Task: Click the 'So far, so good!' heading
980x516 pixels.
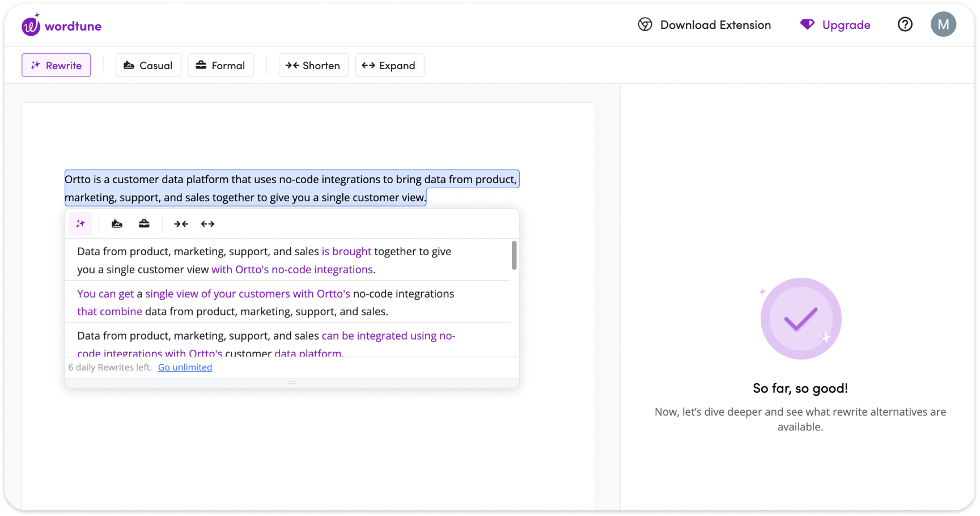Action: point(800,388)
